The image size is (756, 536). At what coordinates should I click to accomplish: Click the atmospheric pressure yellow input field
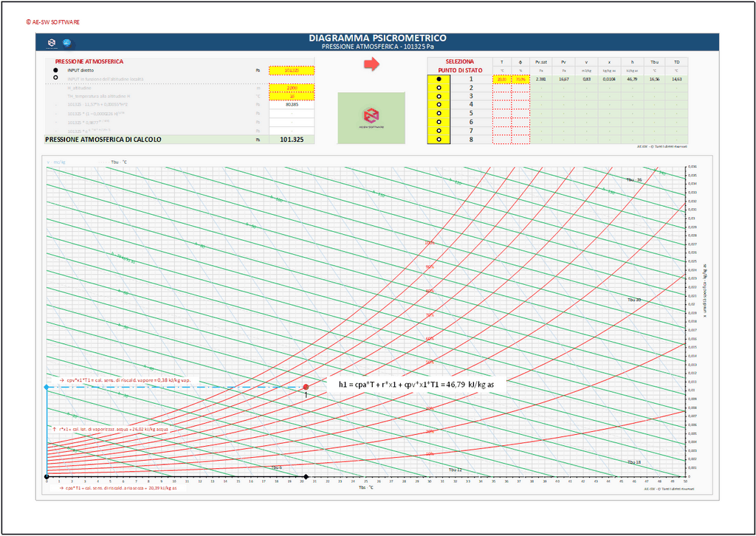(292, 71)
